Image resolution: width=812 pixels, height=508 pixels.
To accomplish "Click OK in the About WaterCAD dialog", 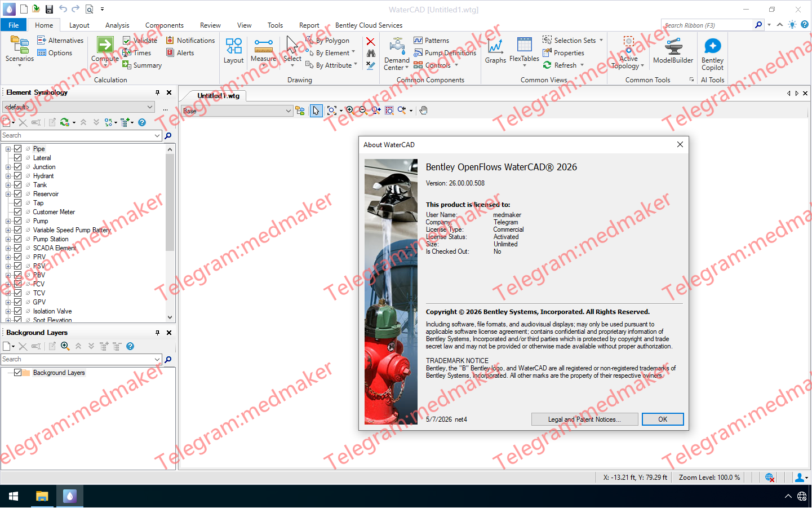I will (x=663, y=419).
